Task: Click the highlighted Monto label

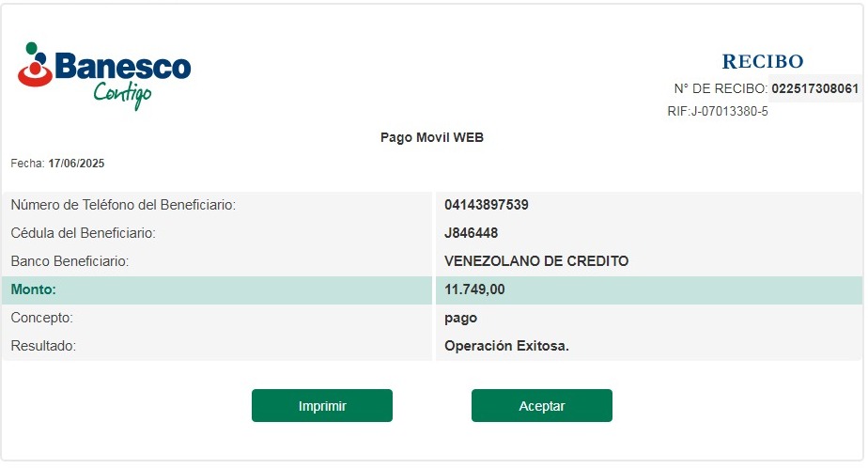Action: point(34,289)
